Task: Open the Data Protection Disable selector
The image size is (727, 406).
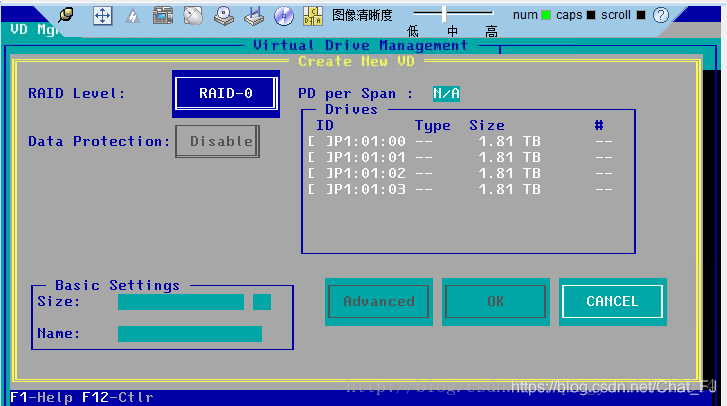Action: (217, 141)
